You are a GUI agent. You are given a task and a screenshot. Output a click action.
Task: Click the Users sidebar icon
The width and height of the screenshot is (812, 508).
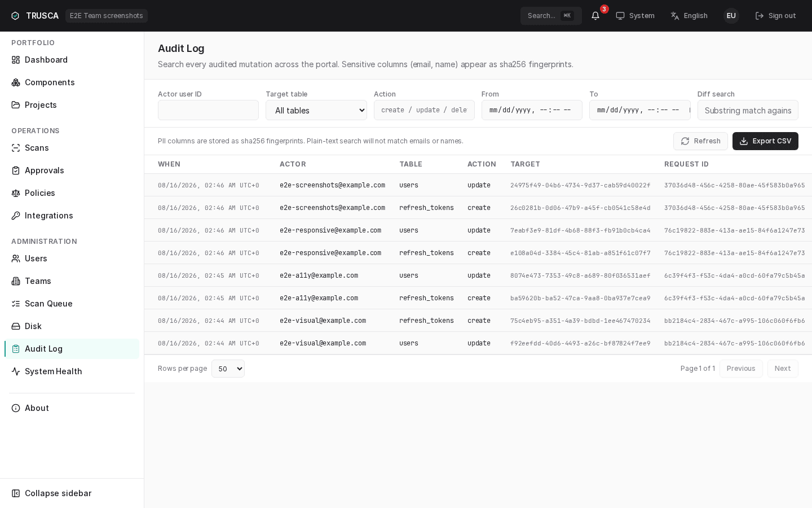tap(16, 259)
